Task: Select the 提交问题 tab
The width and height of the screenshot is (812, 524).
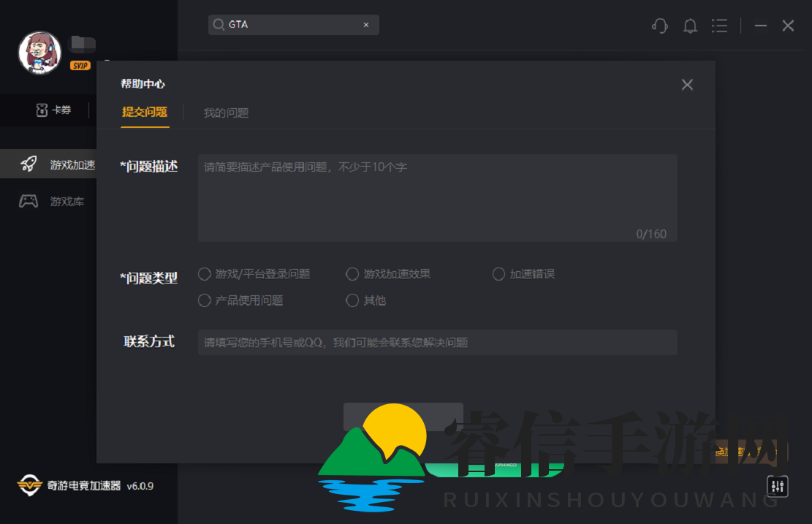Action: pos(144,113)
